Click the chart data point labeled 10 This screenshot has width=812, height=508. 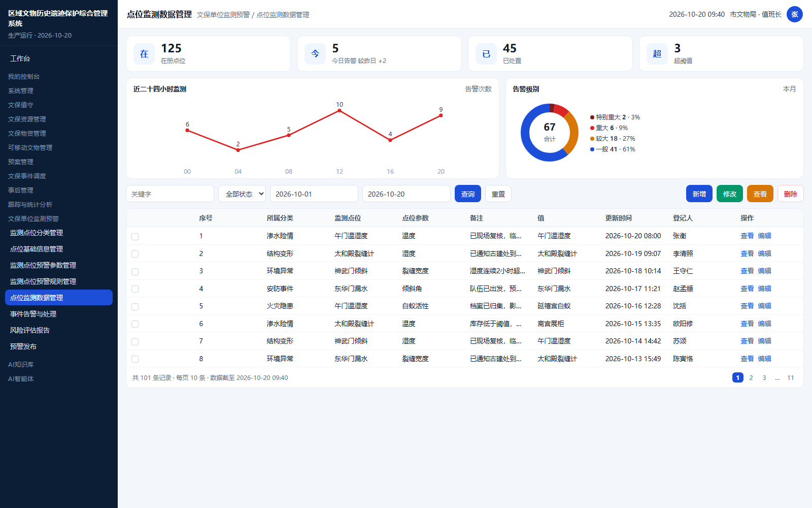pyautogui.click(x=340, y=110)
